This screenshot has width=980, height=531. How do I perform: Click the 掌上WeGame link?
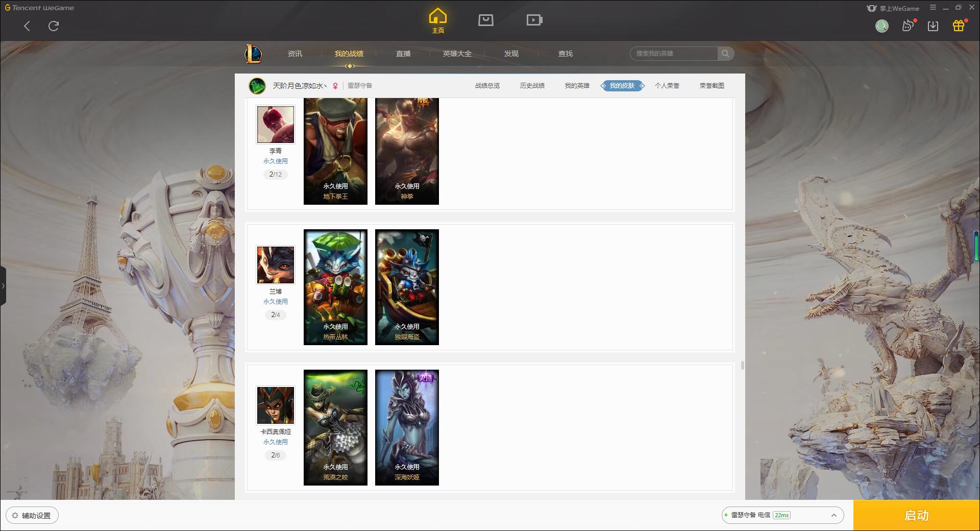coord(893,8)
